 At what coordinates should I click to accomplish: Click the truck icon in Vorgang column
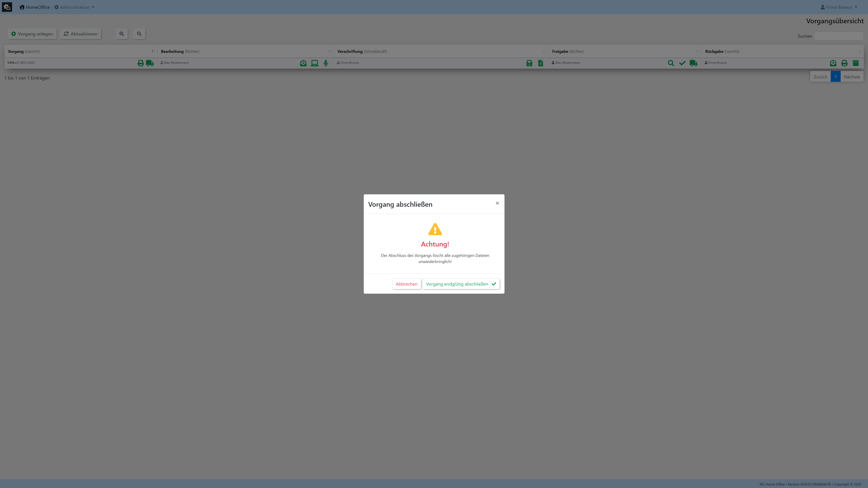pyautogui.click(x=150, y=63)
